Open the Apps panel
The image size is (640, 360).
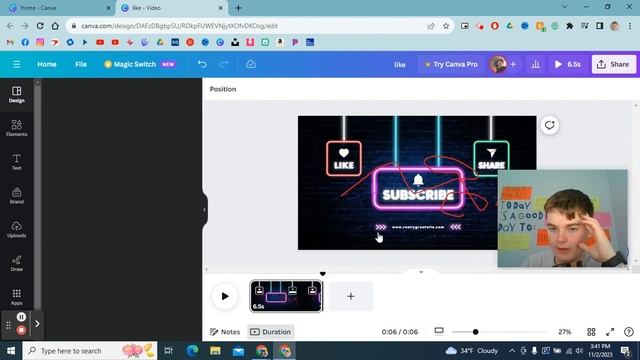17,297
